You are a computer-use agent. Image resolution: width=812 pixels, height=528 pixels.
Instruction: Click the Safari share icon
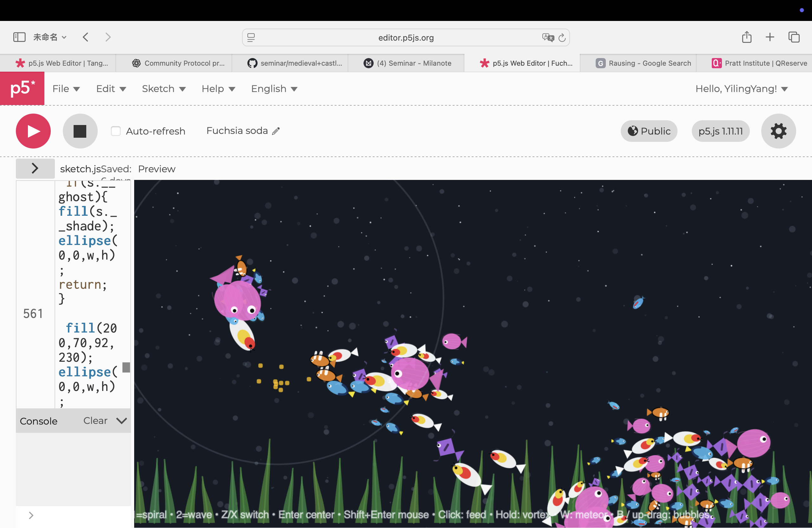pos(746,37)
